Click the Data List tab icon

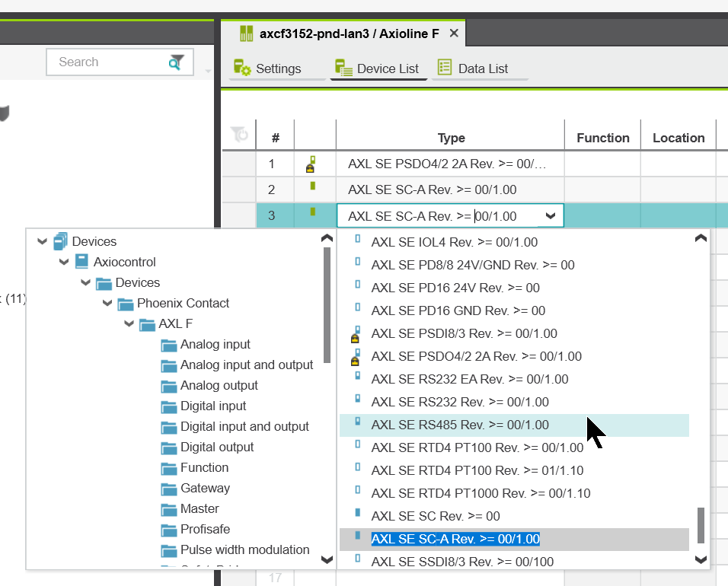click(444, 67)
